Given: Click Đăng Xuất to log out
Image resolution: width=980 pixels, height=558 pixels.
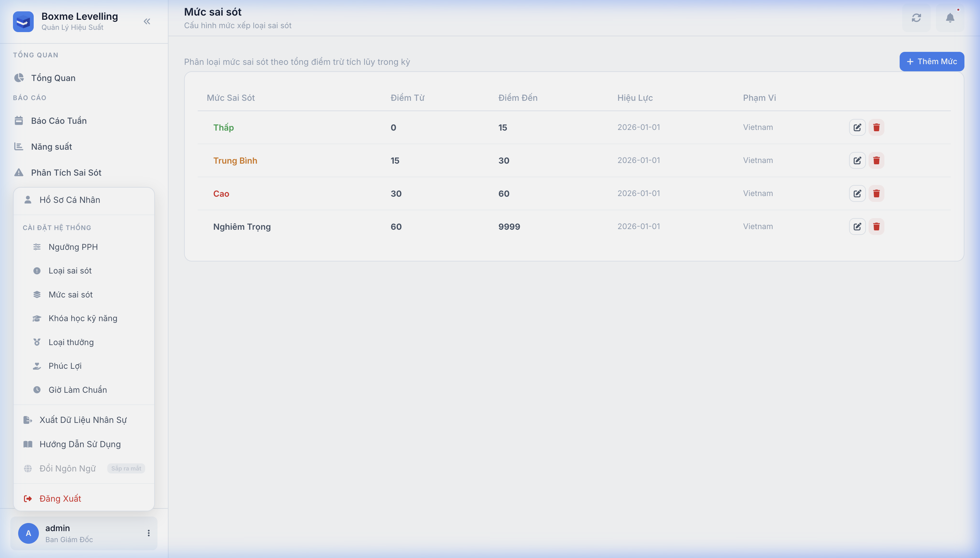Looking at the screenshot, I should coord(60,498).
